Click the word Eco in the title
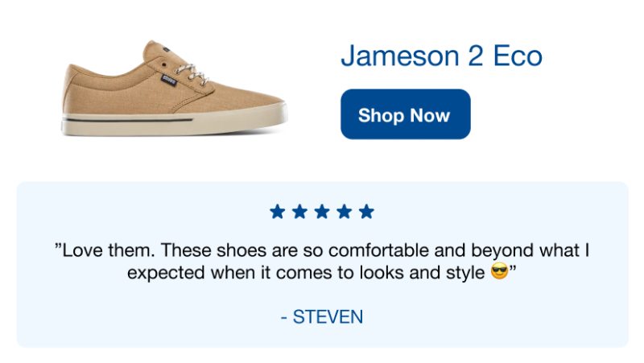Screen dimensions: 644x363 pyautogui.click(x=518, y=56)
